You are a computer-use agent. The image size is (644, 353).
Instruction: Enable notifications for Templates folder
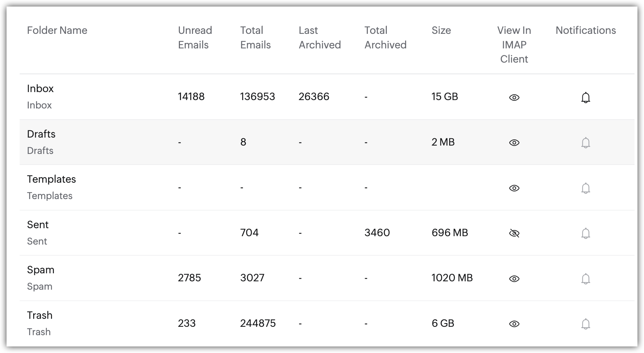585,188
